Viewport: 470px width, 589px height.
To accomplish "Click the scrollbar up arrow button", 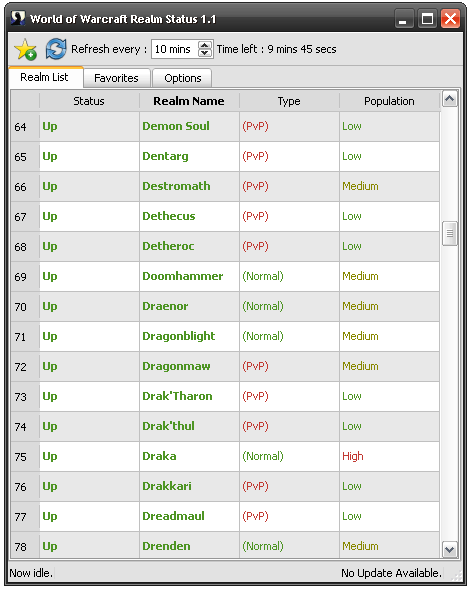I will [450, 99].
